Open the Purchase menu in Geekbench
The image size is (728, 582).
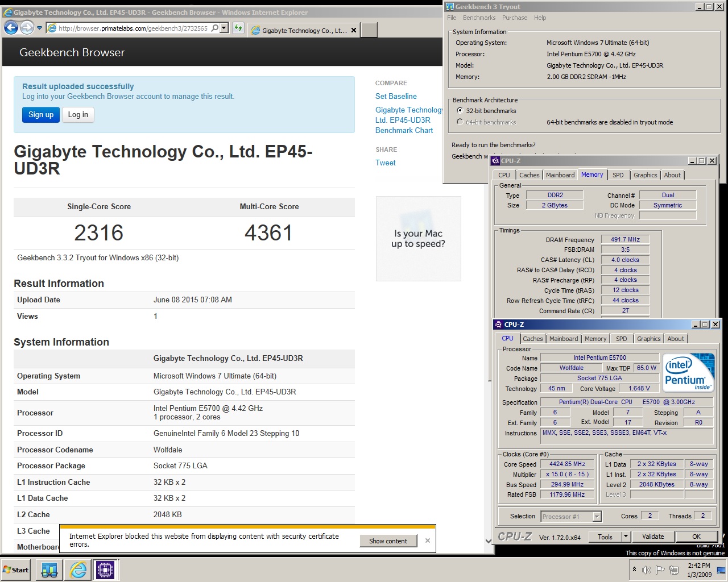coord(515,18)
